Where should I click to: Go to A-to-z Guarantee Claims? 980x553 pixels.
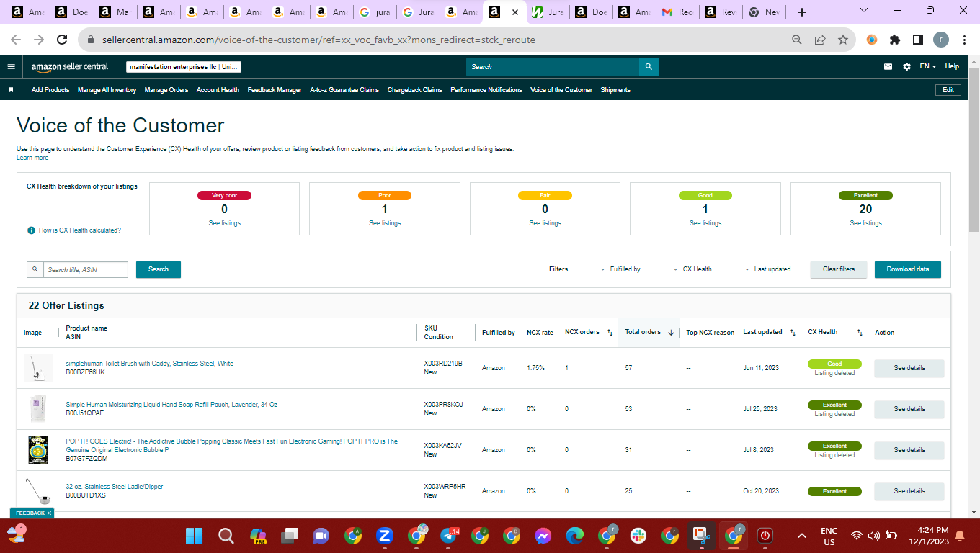click(x=344, y=90)
